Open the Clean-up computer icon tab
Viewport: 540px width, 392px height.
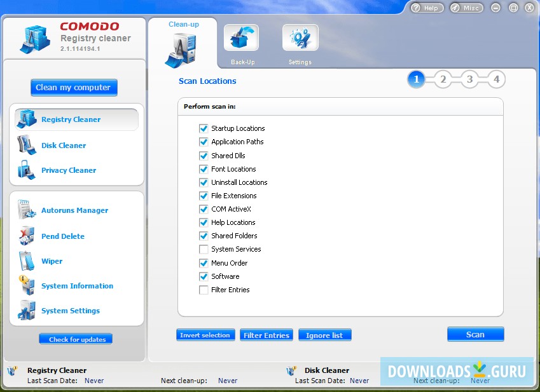tap(181, 50)
